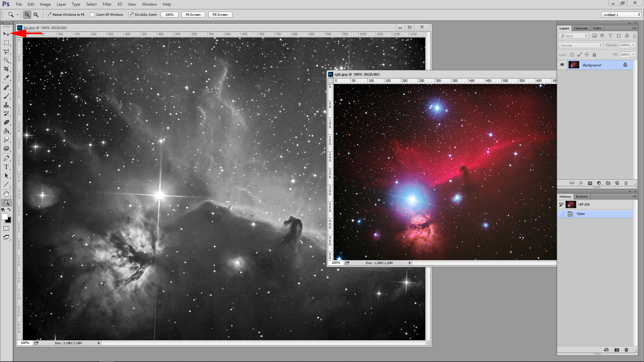
Task: Select the Move tool
Action: (6, 34)
